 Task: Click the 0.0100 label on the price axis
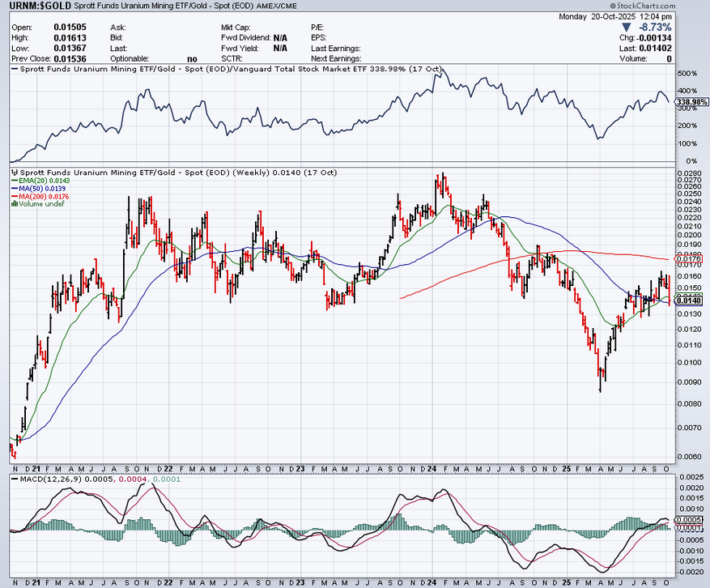point(690,362)
